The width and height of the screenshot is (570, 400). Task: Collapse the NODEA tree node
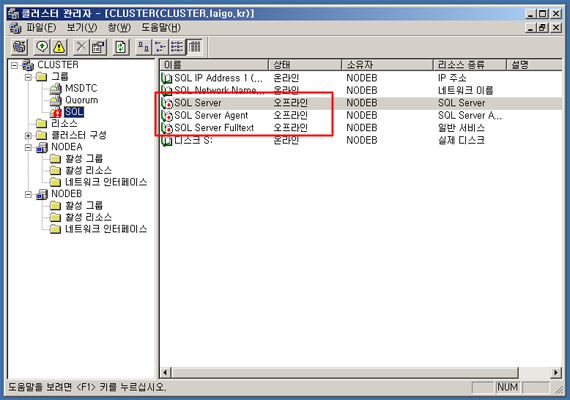point(28,147)
